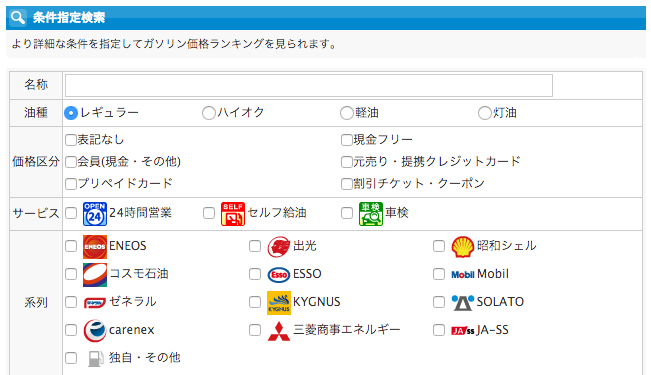Click the magnifier search icon in header
This screenshot has height=375, width=651.
(18, 17)
